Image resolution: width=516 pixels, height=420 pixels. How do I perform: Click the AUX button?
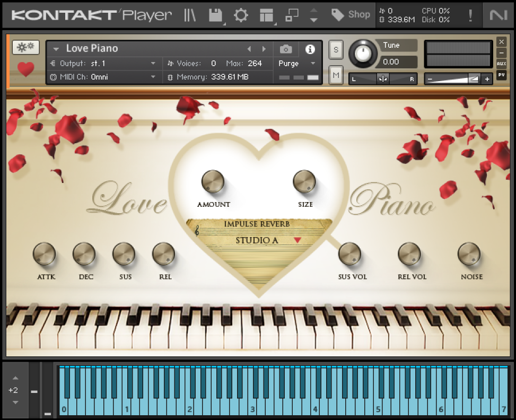coord(501,64)
